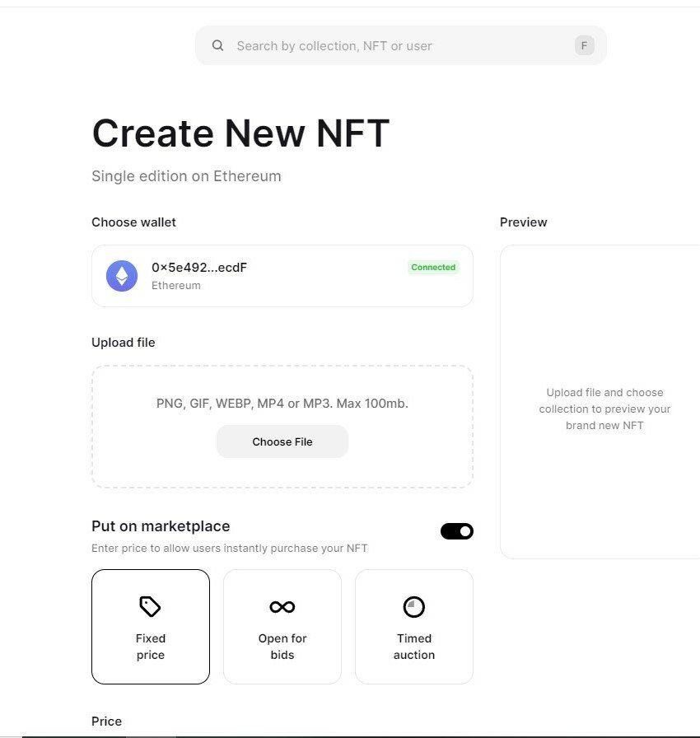Click the PNG, GIF, WEBP upload format text
Viewport: 700px width, 738px height.
[x=282, y=404]
